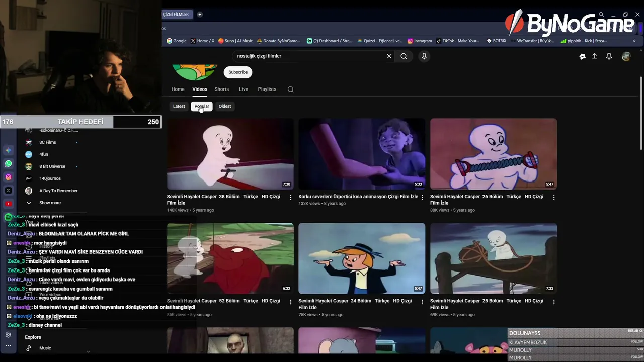The image size is (644, 362).
Task: Open the Music explore icon
Action: [x=29, y=348]
